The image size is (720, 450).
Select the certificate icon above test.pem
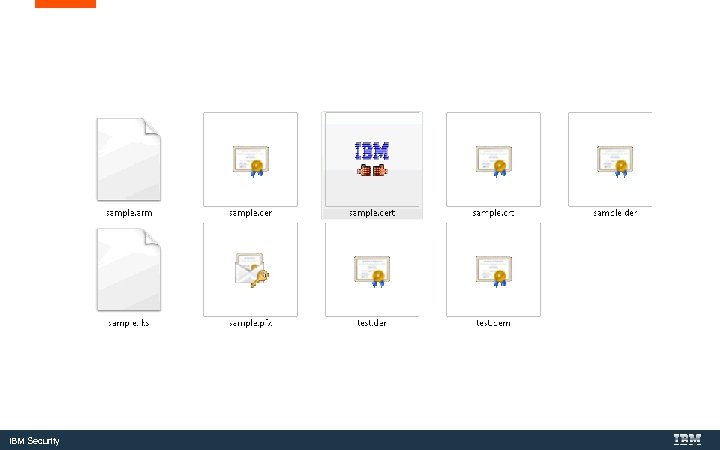[x=494, y=271]
